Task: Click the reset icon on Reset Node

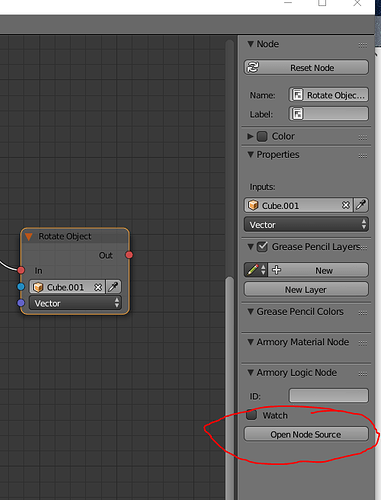Action: tap(253, 68)
